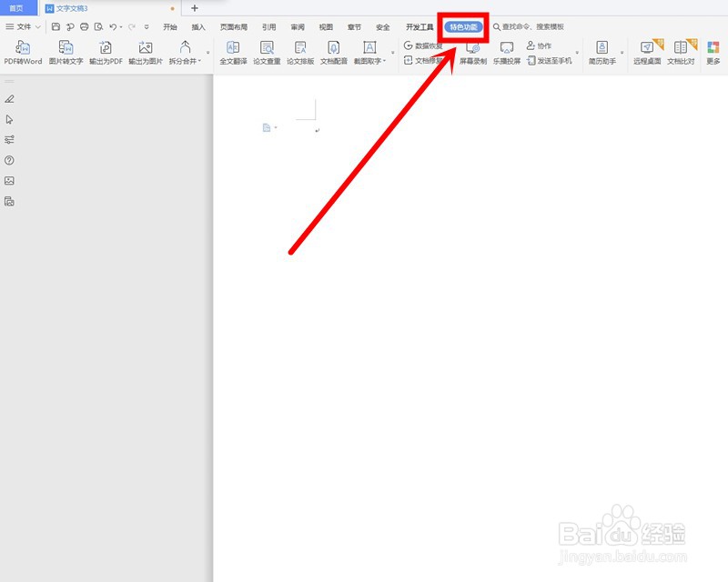This screenshot has height=582, width=728.
Task: Open the 页面布局 tab
Action: [x=234, y=27]
